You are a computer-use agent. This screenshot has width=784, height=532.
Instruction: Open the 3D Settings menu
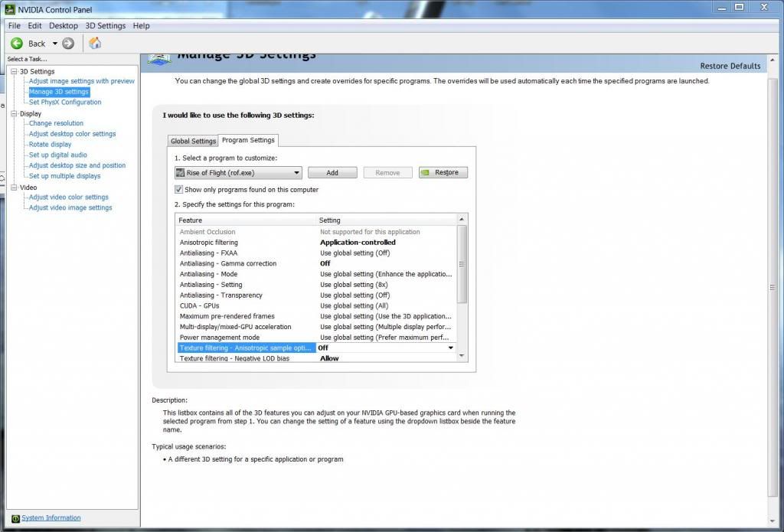click(x=106, y=25)
